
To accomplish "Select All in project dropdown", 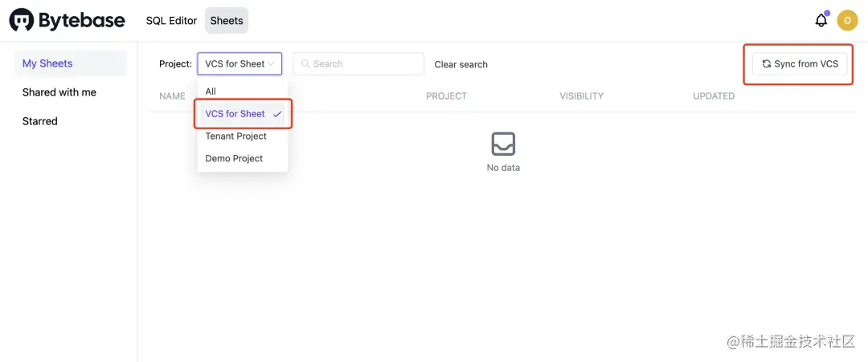I will coord(243,92).
